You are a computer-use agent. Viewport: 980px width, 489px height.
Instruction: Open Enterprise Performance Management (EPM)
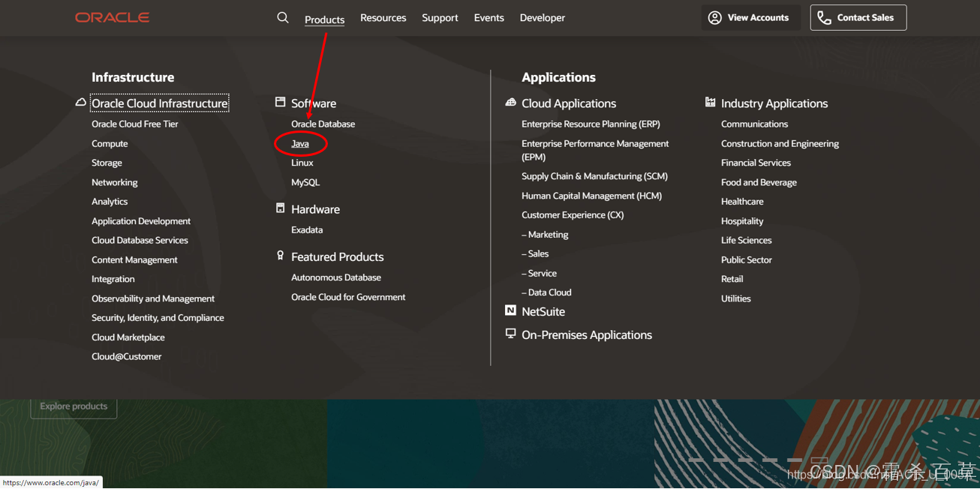pyautogui.click(x=595, y=150)
